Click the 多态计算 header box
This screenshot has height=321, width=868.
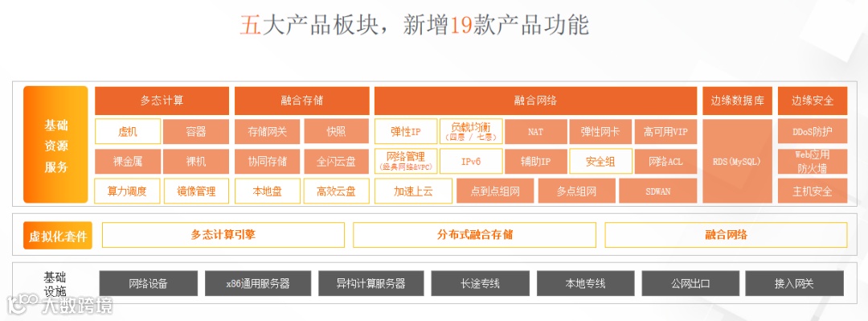point(162,101)
